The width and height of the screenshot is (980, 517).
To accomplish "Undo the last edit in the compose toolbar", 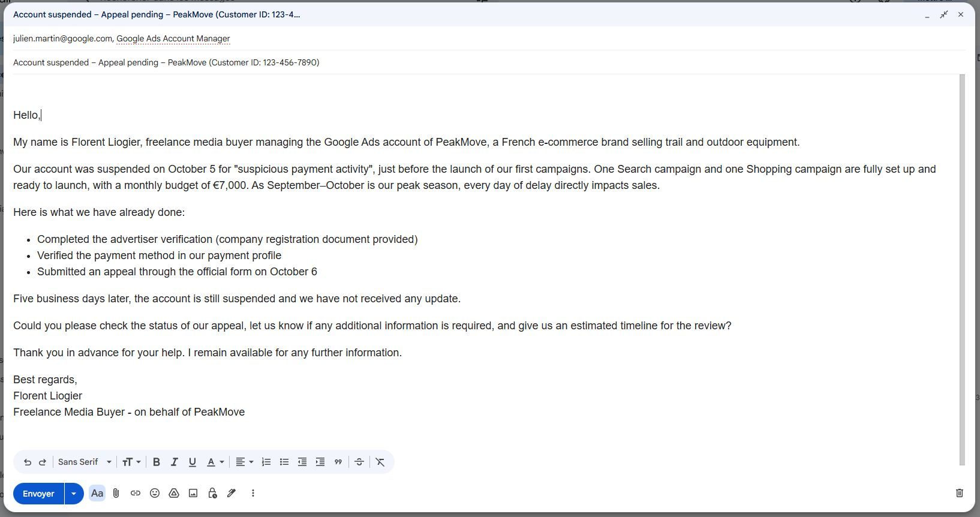I will click(x=28, y=462).
